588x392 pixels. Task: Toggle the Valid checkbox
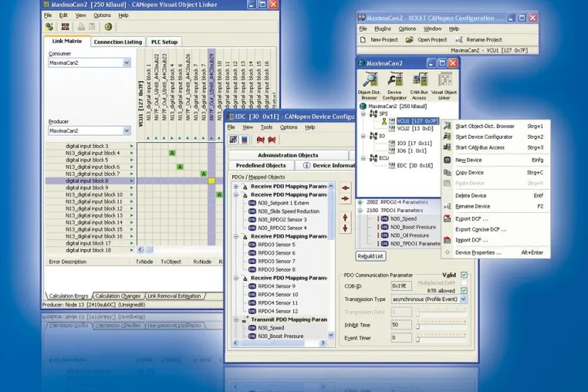[x=464, y=275]
